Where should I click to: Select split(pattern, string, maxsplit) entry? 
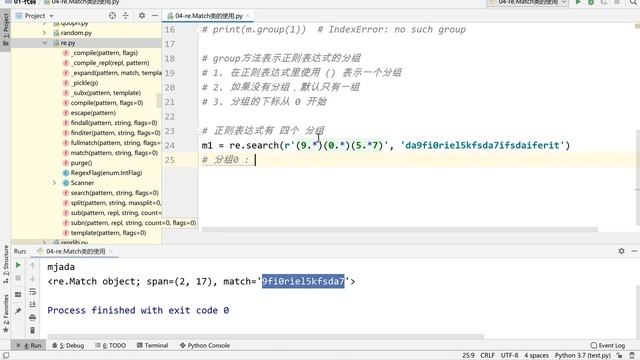(x=112, y=203)
